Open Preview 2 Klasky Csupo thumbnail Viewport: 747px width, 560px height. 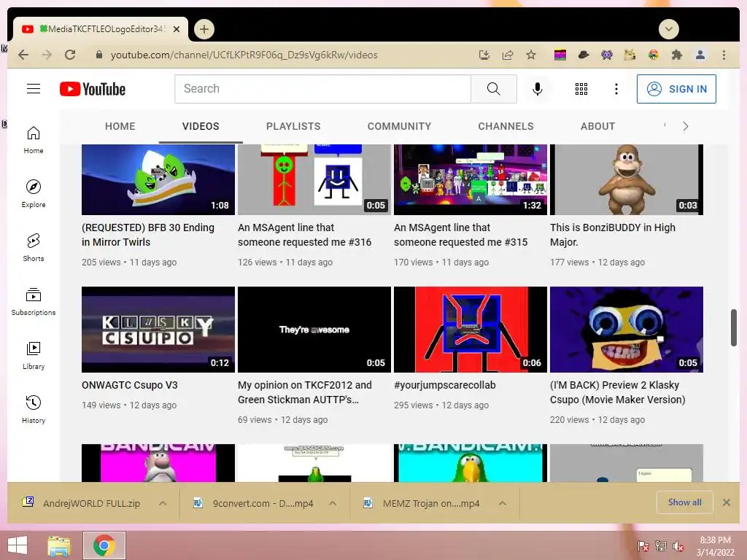[x=627, y=330]
